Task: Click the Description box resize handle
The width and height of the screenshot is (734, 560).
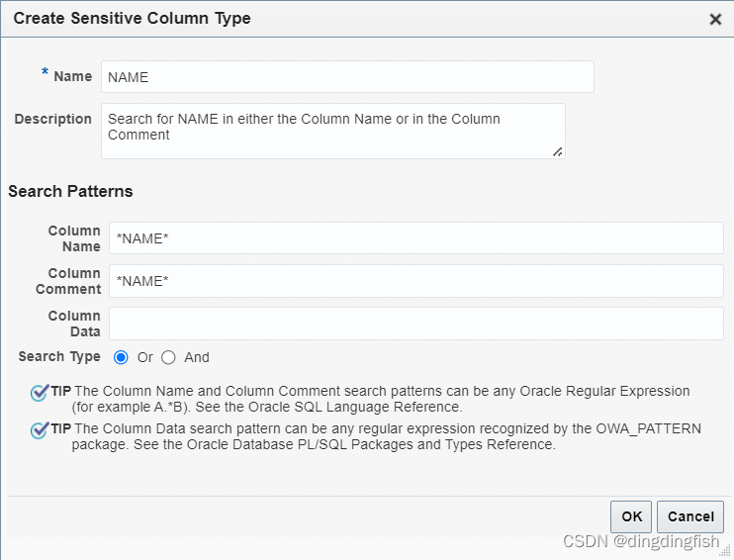Action: (x=558, y=151)
